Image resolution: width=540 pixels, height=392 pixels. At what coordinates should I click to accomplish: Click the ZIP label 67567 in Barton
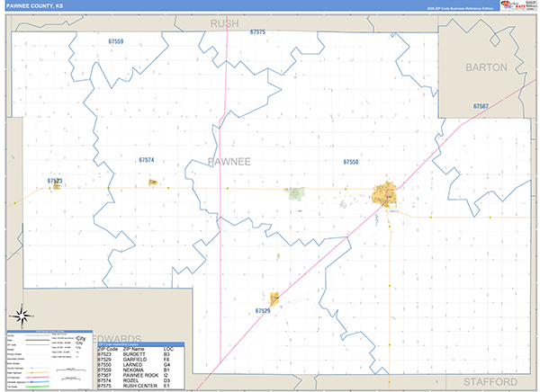pyautogui.click(x=481, y=106)
